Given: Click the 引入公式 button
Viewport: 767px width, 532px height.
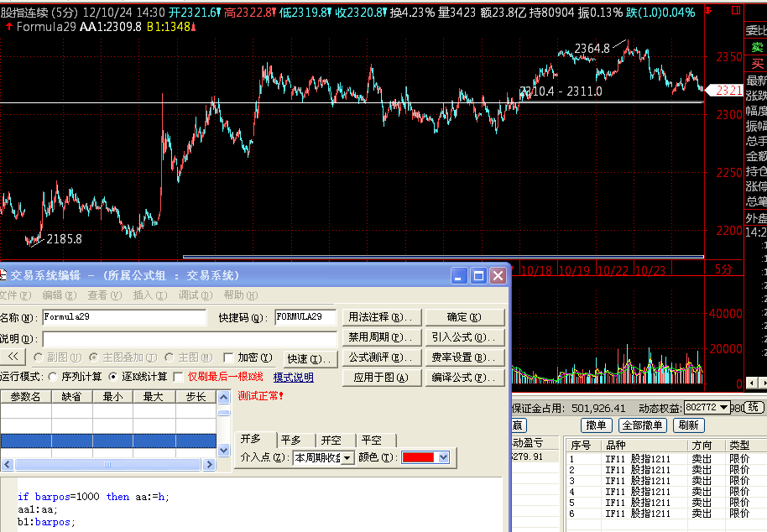Looking at the screenshot, I should pos(465,337).
